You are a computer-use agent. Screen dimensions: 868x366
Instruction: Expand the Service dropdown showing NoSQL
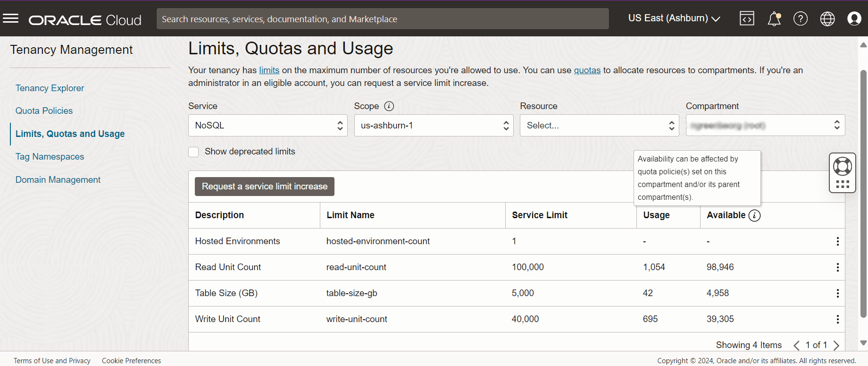click(x=267, y=126)
